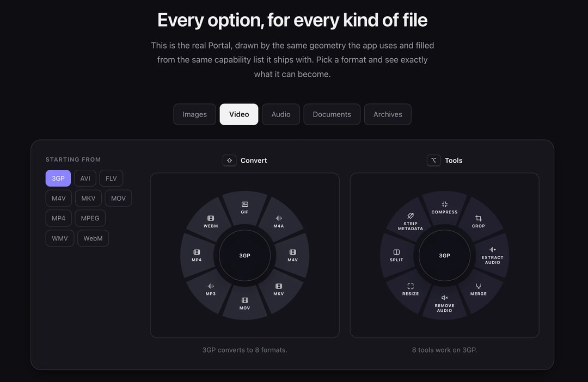
Task: Click 3GP center of Tools wheel
Action: click(444, 255)
